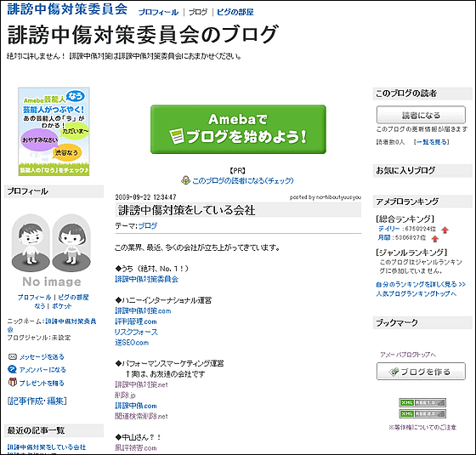The height and width of the screenshot is (455, 476).
Task: Click the XML RSS 1.0 badge
Action: click(x=422, y=403)
